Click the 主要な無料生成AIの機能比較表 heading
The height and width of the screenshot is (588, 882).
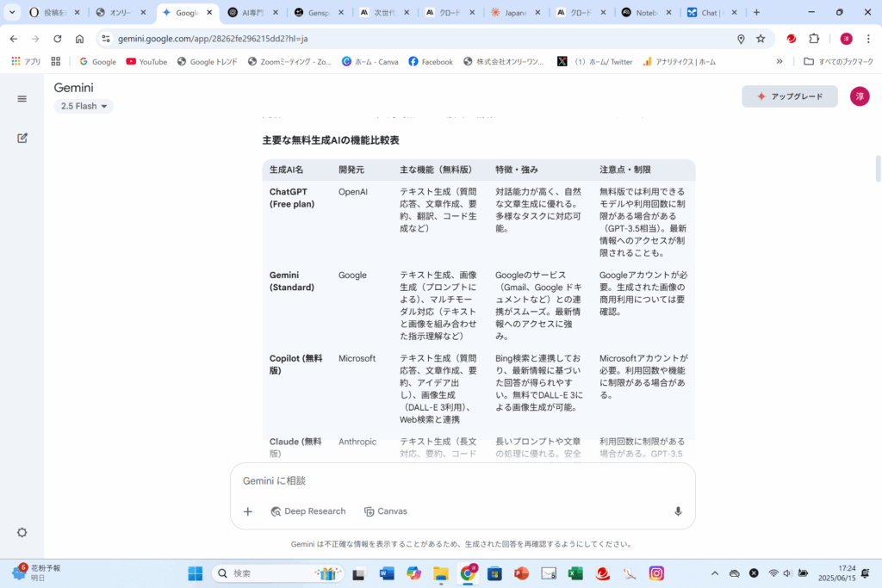coord(331,140)
